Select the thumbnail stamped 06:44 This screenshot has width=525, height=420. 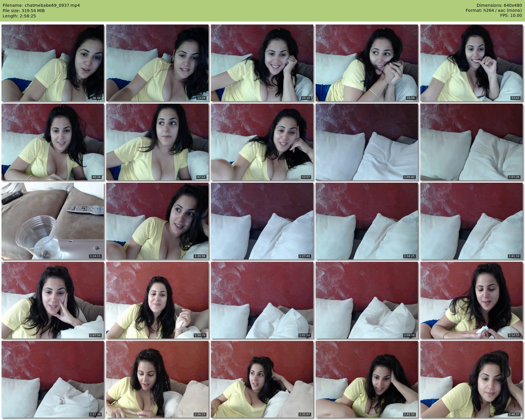point(52,63)
